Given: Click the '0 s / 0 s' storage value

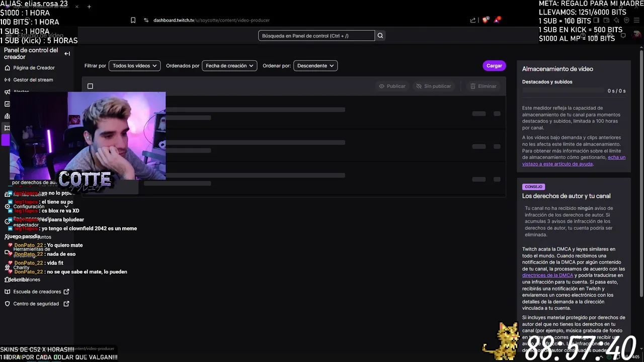Looking at the screenshot, I should coord(616,91).
